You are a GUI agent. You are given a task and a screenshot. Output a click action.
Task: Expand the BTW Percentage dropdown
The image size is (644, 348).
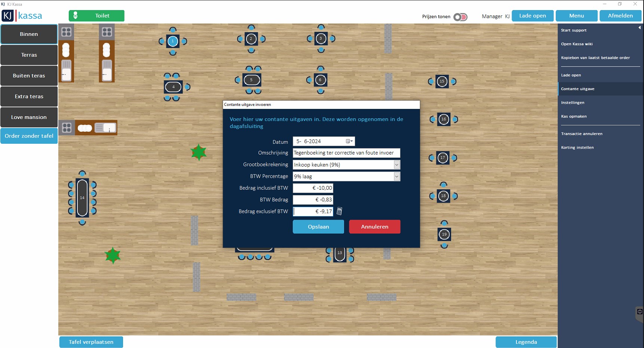click(396, 176)
